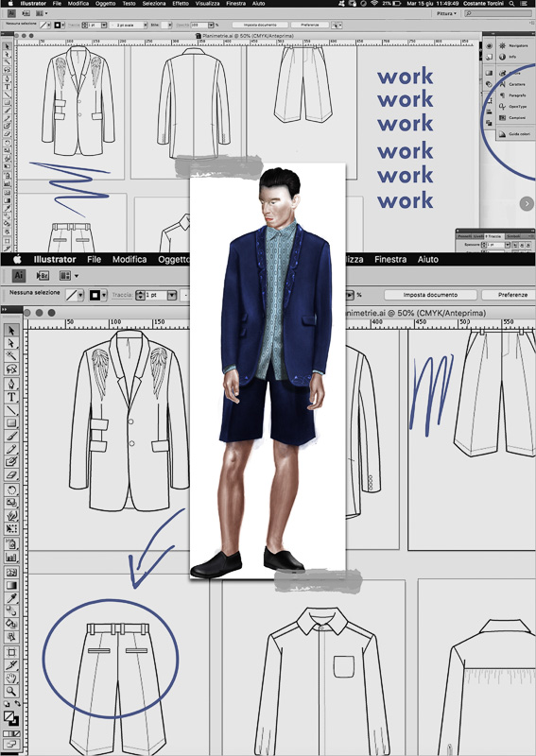The width and height of the screenshot is (536, 756).
Task: Open the Arrange Documents dropdown
Action: (x=68, y=275)
